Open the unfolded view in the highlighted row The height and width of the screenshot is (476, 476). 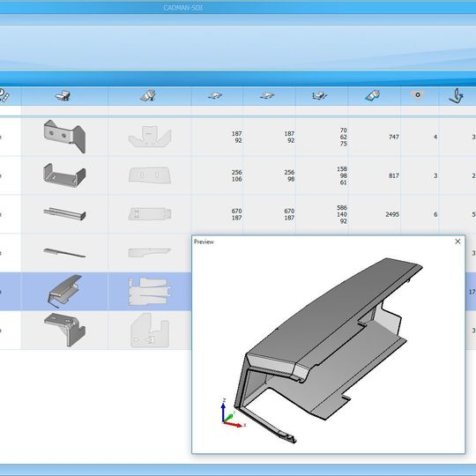tap(149, 292)
